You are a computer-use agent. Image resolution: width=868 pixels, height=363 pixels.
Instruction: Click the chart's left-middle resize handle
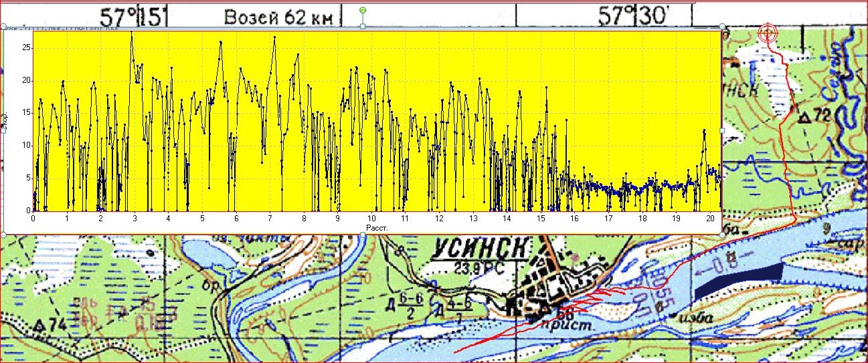point(4,130)
